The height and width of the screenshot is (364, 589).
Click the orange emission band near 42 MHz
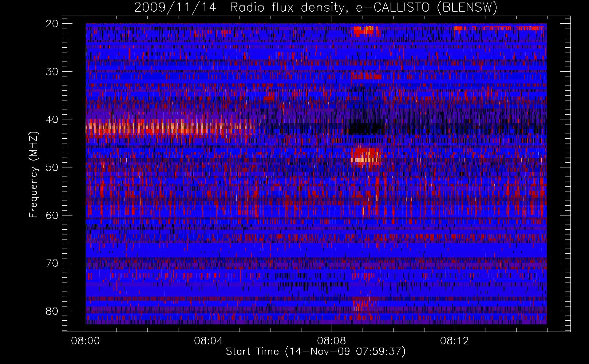pyautogui.click(x=170, y=128)
